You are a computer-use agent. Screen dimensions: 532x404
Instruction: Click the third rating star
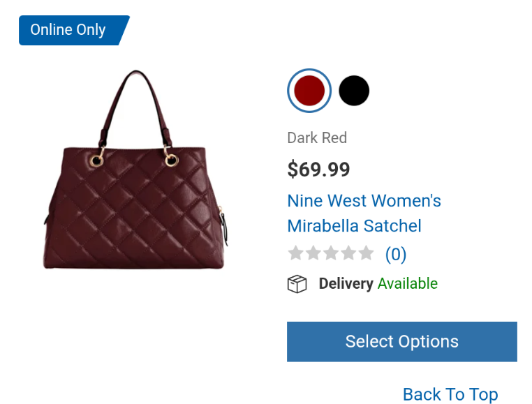[x=331, y=253]
